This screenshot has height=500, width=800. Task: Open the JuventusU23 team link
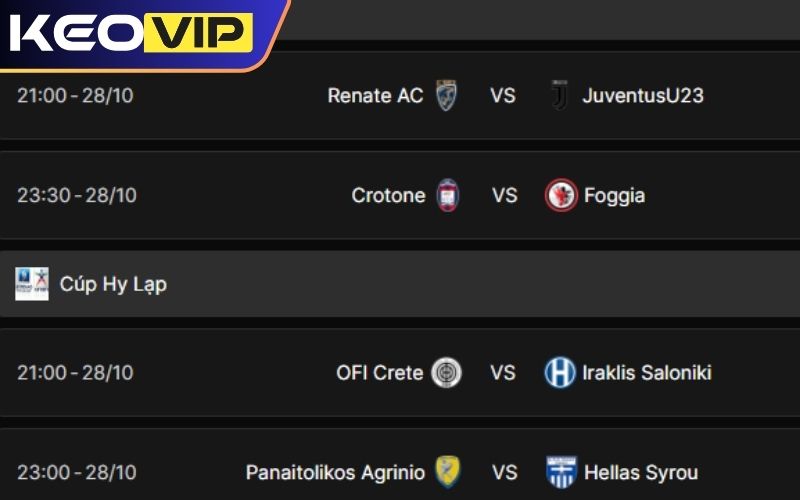pos(643,96)
